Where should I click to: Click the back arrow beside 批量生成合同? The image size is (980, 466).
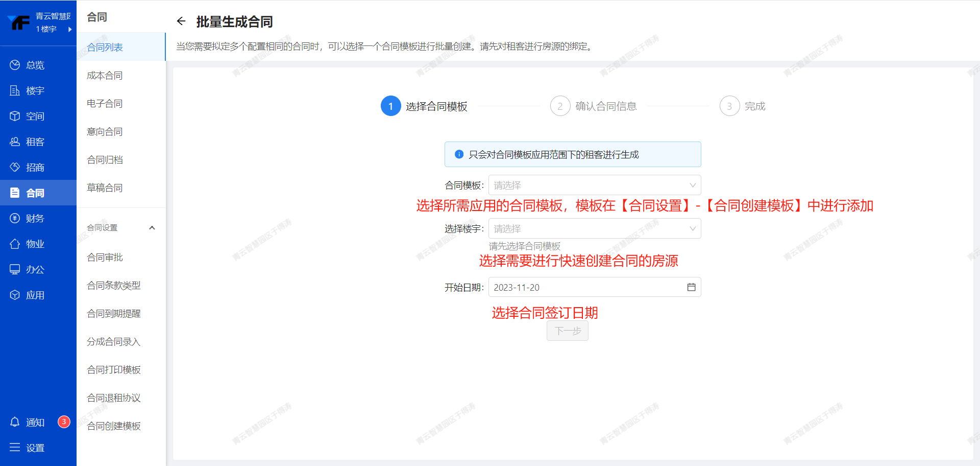(x=181, y=21)
